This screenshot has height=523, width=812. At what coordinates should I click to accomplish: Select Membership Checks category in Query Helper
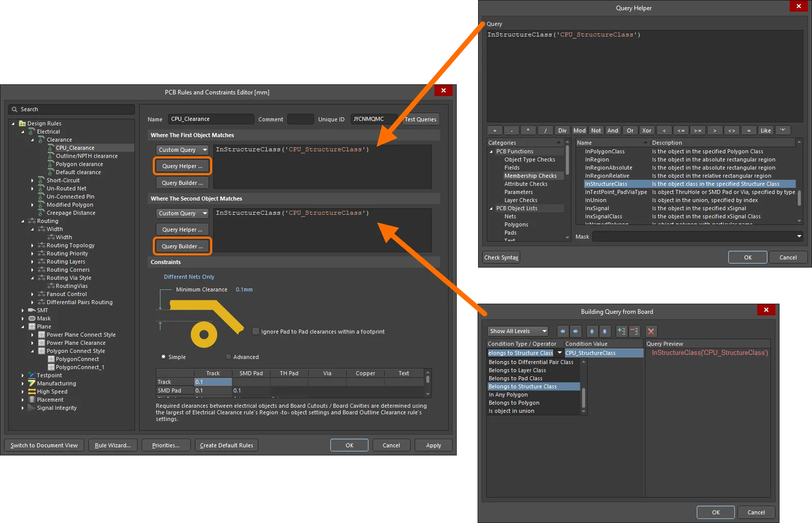coord(530,176)
